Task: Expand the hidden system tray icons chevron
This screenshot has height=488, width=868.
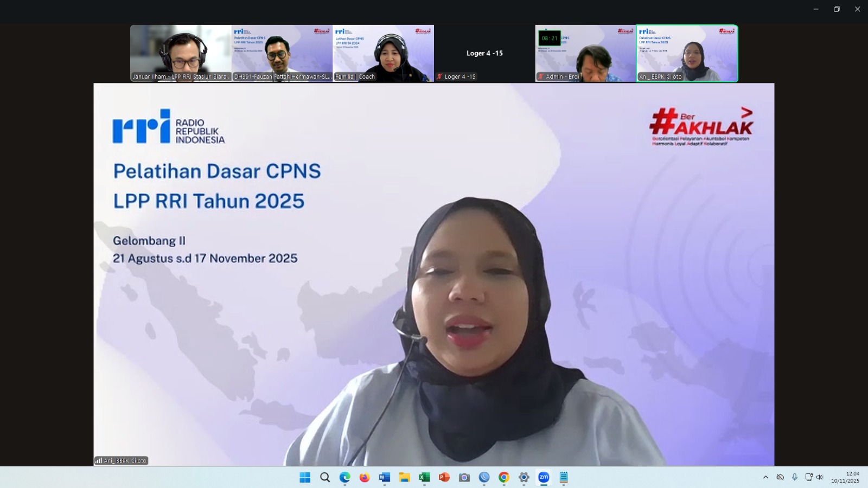Action: point(765,477)
